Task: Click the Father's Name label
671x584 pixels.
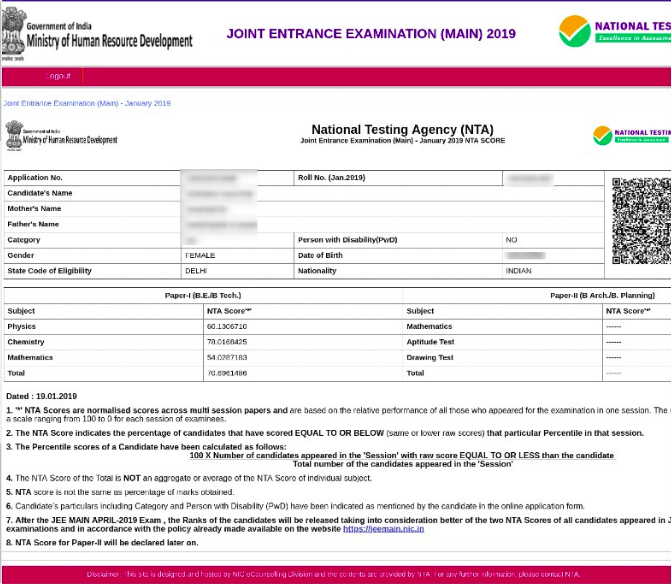Action: tap(33, 224)
